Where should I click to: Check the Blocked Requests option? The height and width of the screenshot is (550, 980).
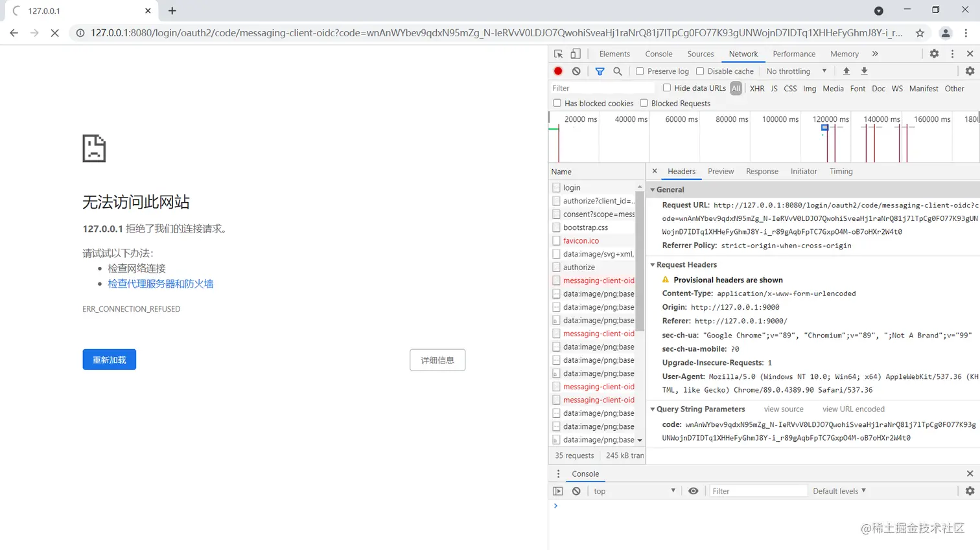click(644, 103)
